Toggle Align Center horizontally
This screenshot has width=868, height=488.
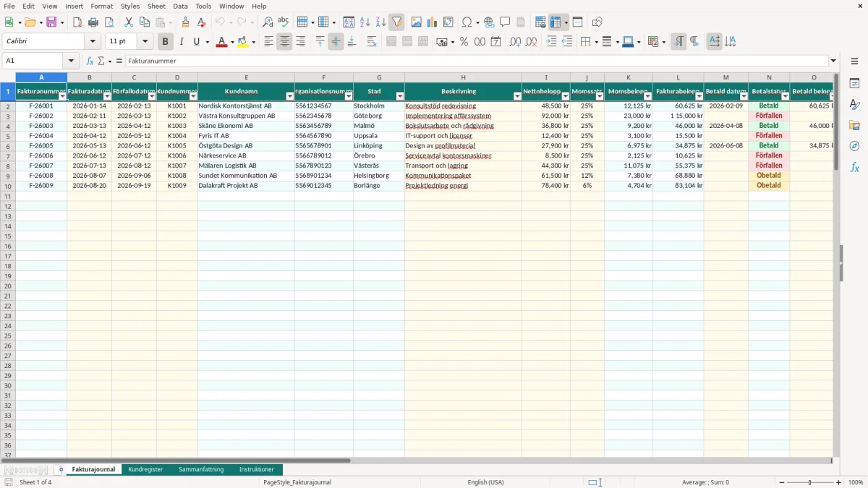[284, 42]
